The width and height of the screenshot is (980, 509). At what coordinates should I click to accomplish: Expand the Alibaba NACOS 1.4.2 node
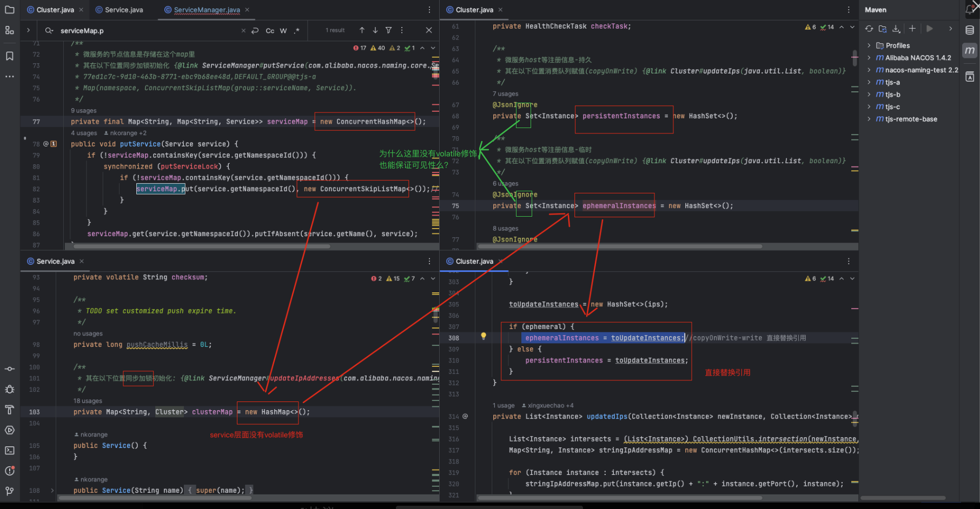(869, 58)
